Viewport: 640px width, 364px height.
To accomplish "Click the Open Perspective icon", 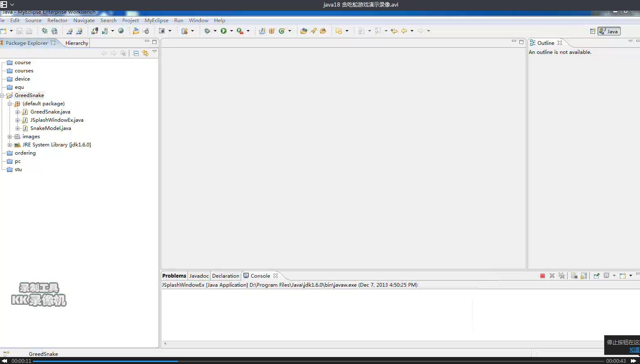I will [x=593, y=31].
